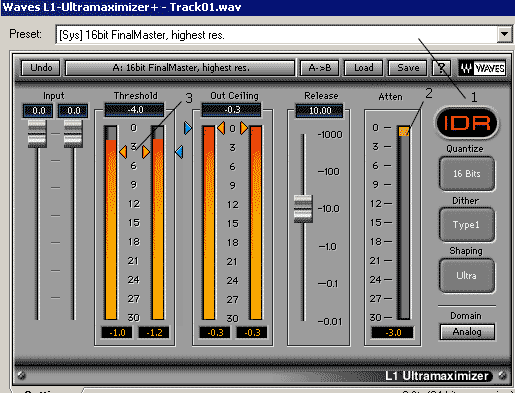
Task: Toggle the Quantize 16 Bits selector
Action: (x=467, y=174)
